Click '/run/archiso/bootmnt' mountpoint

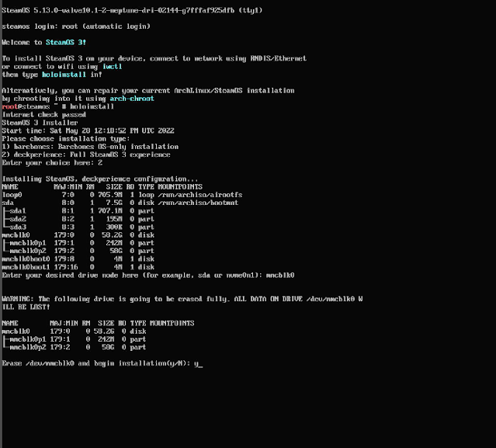click(198, 203)
